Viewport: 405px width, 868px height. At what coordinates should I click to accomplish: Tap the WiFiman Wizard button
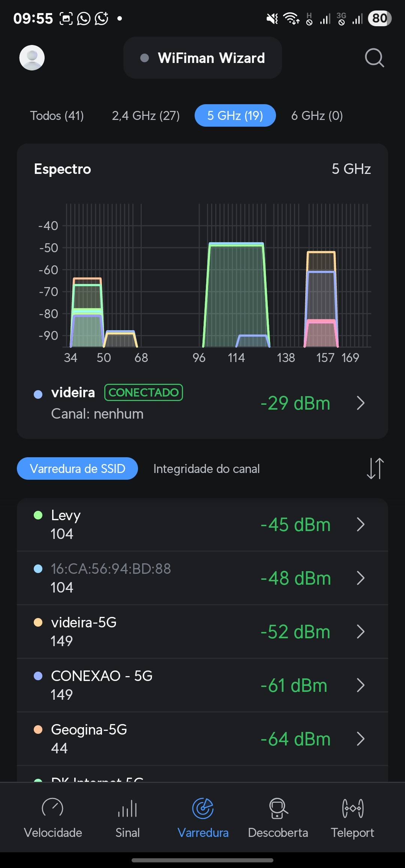[x=202, y=58]
